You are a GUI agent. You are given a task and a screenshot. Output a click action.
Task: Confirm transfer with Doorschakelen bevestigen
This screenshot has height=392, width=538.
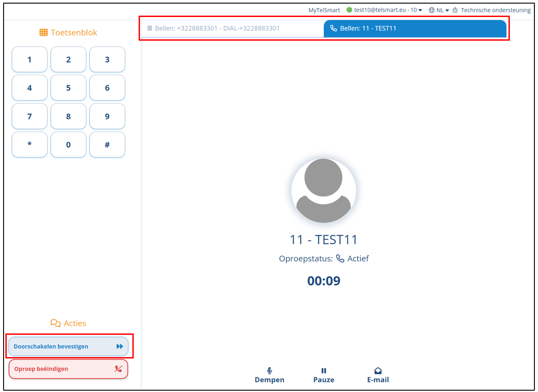coord(51,346)
